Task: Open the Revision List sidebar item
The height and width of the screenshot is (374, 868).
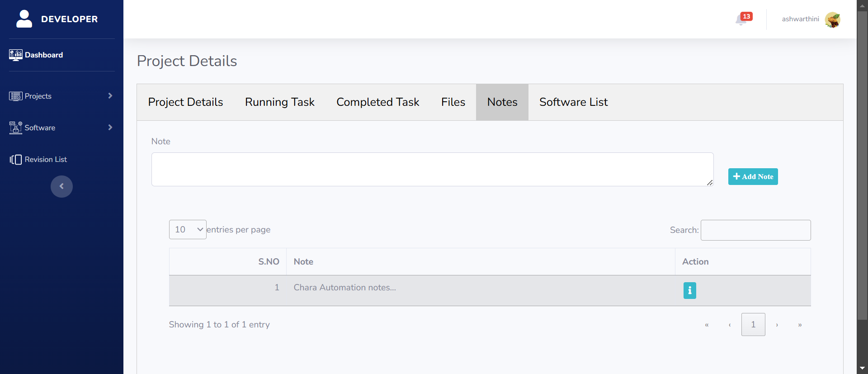Action: coord(46,159)
